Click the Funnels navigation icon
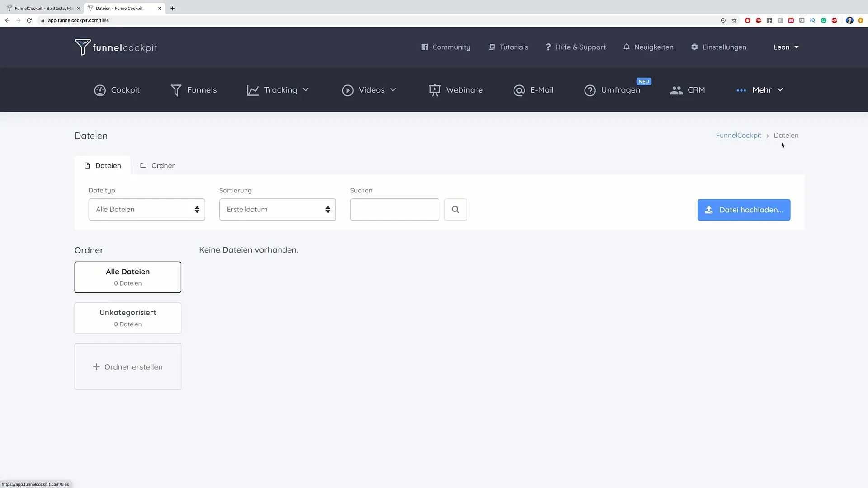The width and height of the screenshot is (868, 488). [x=176, y=90]
